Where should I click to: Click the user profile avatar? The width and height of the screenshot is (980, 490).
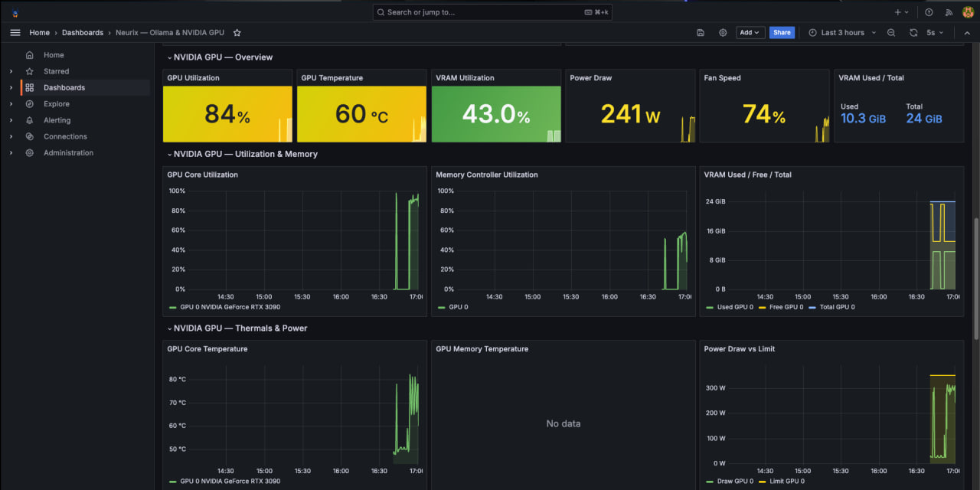click(968, 12)
